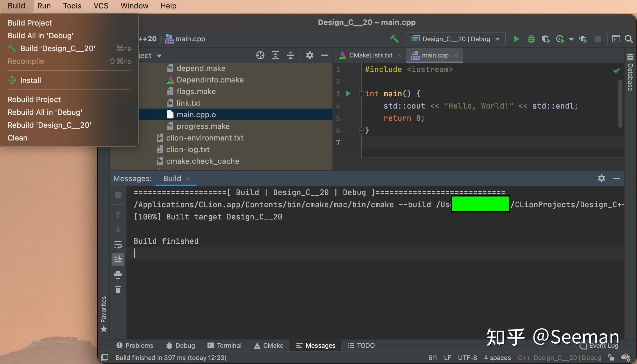637x364 pixels.
Task: Click the green Debug bug icon
Action: (x=531, y=39)
